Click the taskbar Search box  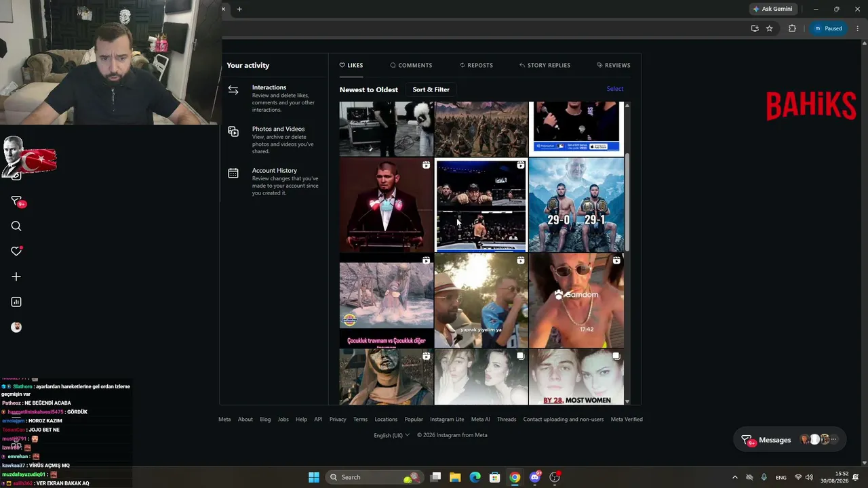[374, 477]
